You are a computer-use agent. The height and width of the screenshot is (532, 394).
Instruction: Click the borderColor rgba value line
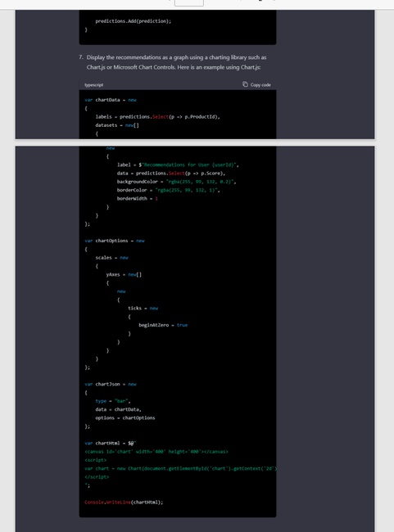(168, 190)
